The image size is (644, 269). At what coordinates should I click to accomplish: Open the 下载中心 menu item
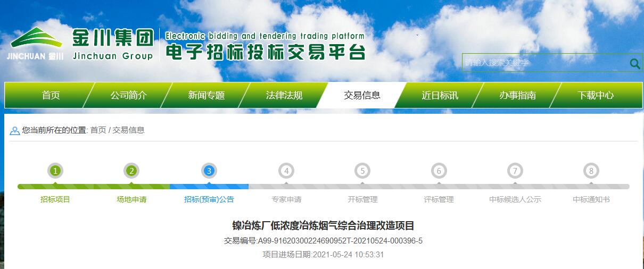point(596,96)
